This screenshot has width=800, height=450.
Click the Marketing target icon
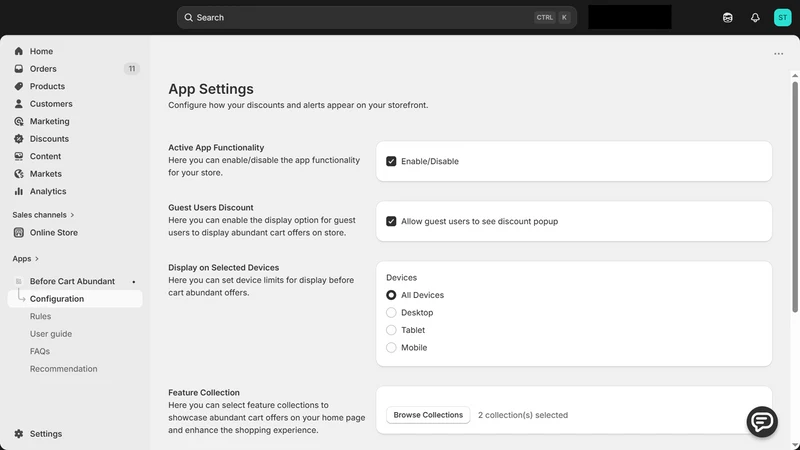(x=19, y=121)
